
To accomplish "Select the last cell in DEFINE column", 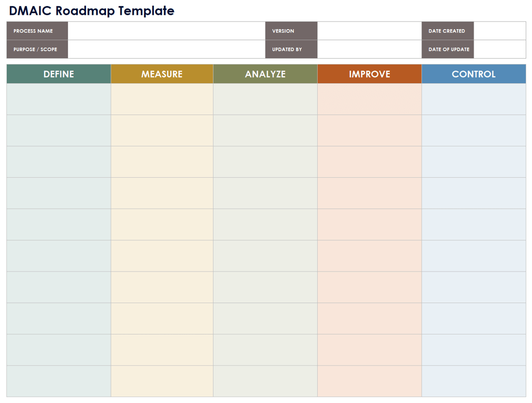I will [59, 381].
